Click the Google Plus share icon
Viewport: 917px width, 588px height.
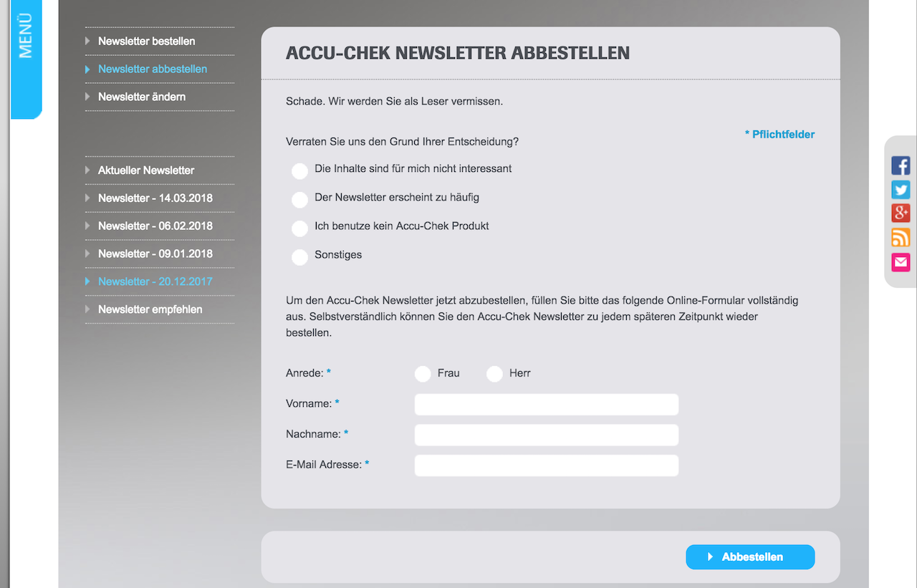pyautogui.click(x=901, y=213)
